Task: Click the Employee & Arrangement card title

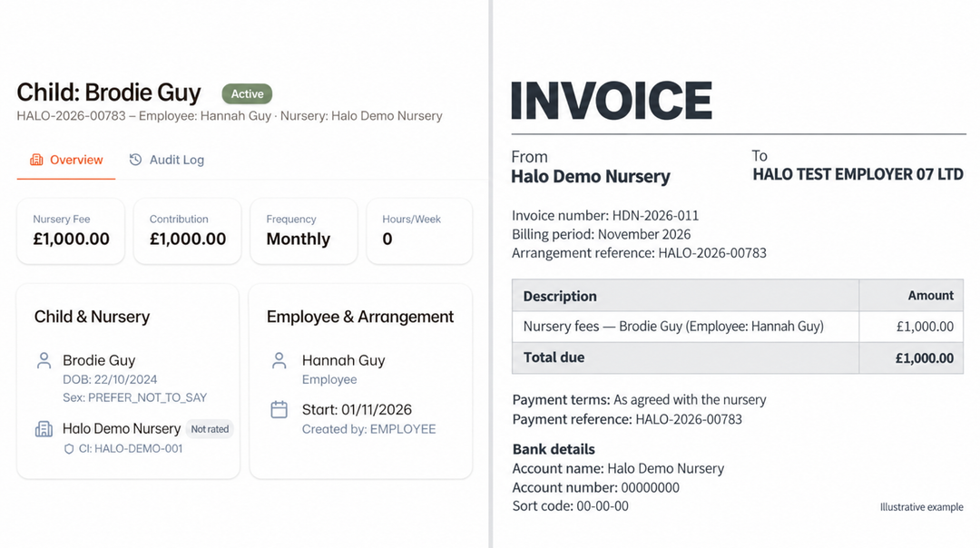Action: (360, 317)
